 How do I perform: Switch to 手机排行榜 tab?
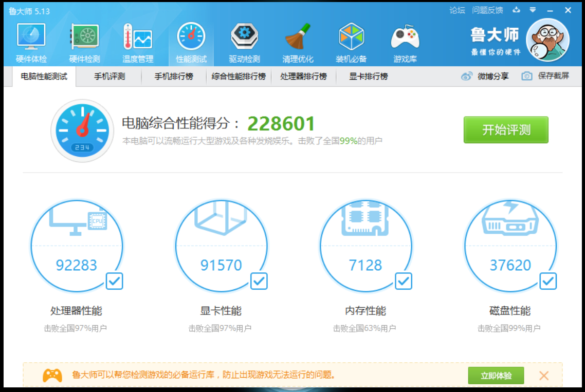point(174,77)
